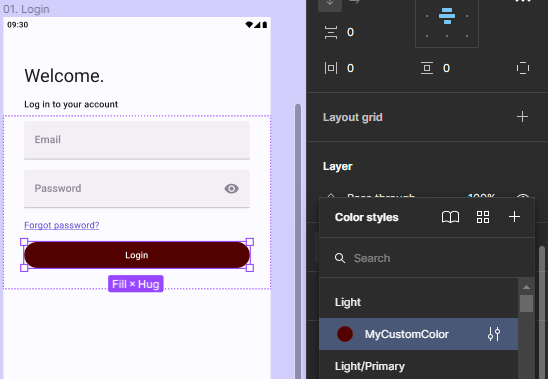Click the vertical padding icon
548x379 pixels.
click(427, 68)
